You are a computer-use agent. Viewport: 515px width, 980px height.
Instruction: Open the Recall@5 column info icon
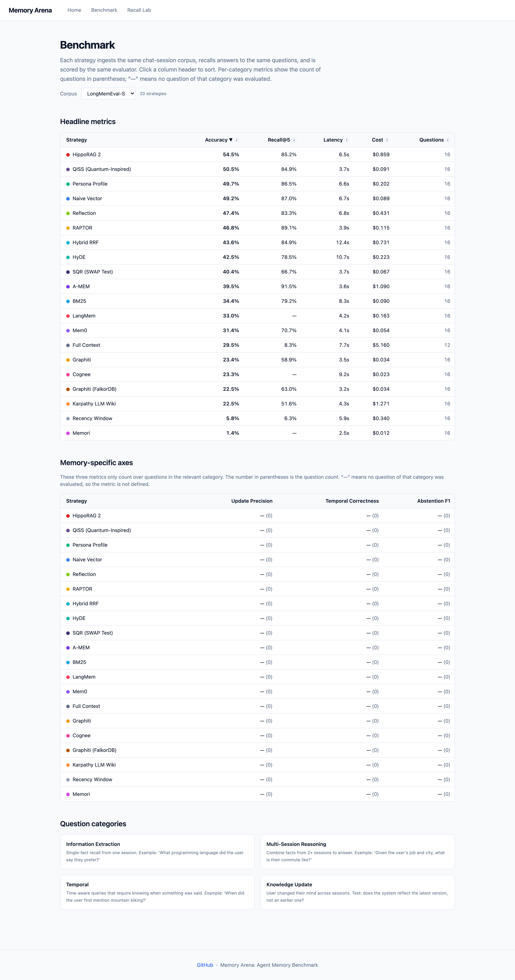pos(294,140)
